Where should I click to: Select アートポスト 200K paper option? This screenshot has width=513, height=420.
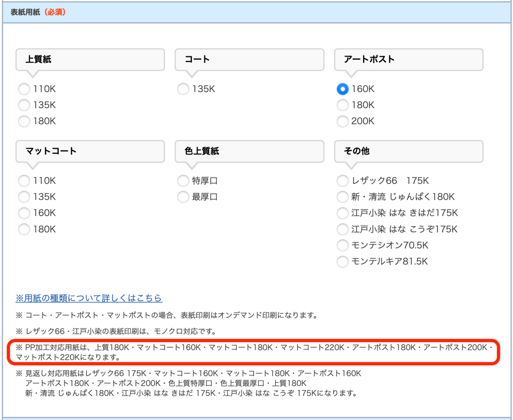(343, 121)
